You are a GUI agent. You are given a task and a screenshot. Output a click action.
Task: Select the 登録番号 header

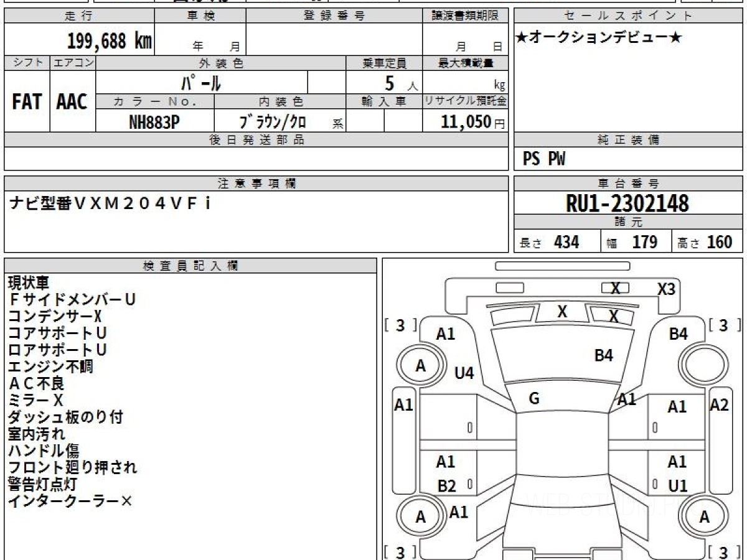[334, 16]
